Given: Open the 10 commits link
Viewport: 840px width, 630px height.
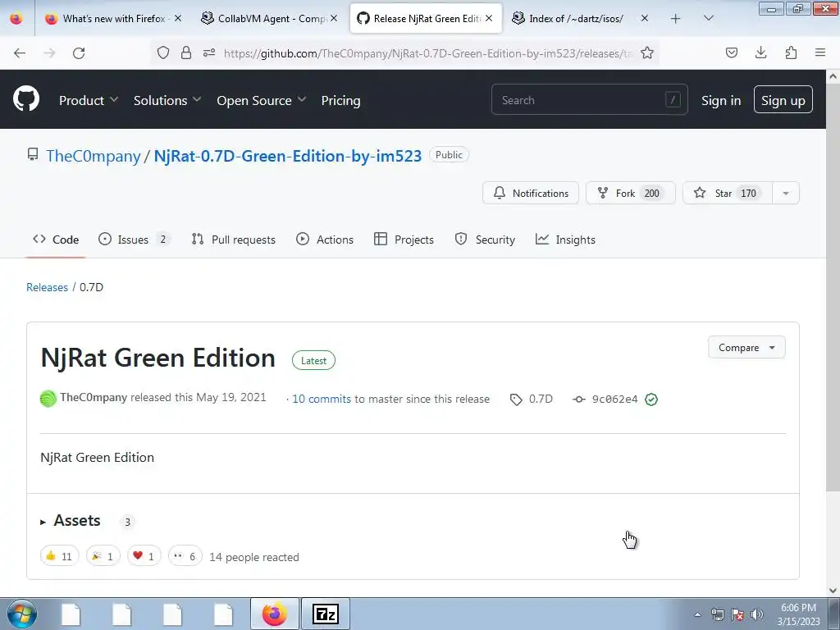Looking at the screenshot, I should [x=322, y=399].
